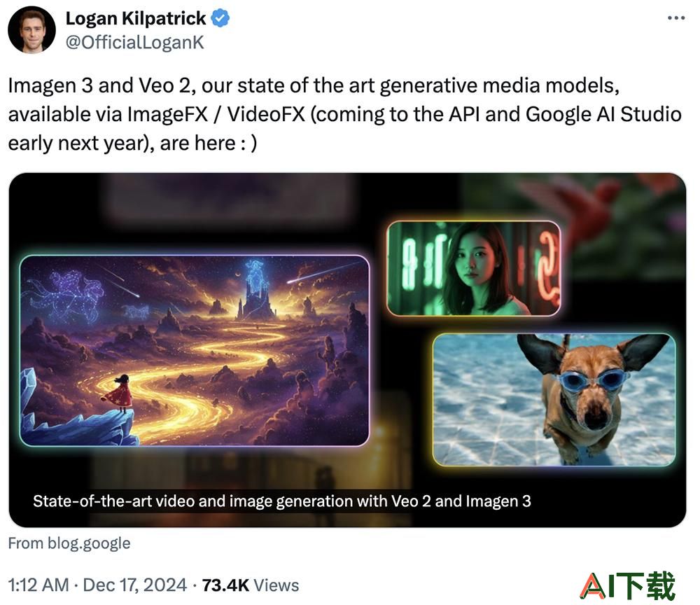Open Logan Kilpatrick's profile avatar
Image resolution: width=700 pixels, height=605 pixels.
[31, 29]
